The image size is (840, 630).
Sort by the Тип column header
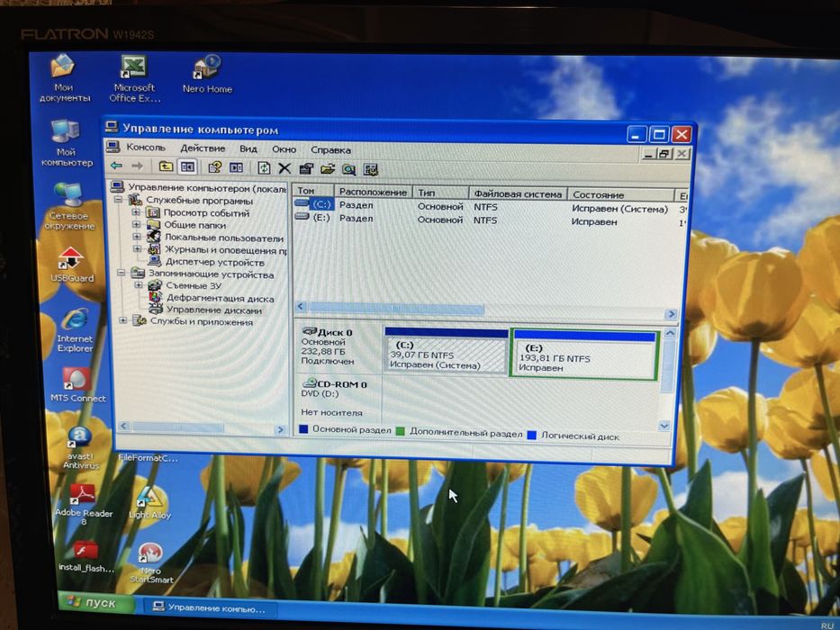point(441,193)
